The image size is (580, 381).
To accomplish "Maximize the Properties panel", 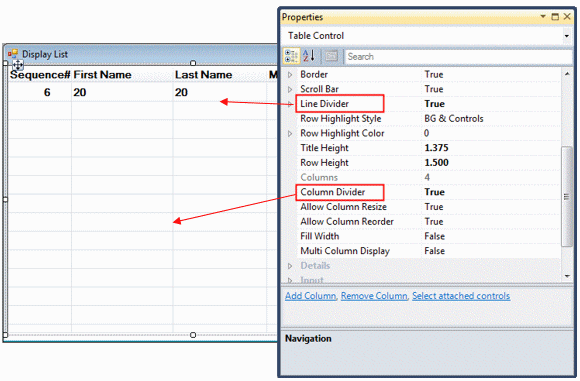I will pos(555,17).
